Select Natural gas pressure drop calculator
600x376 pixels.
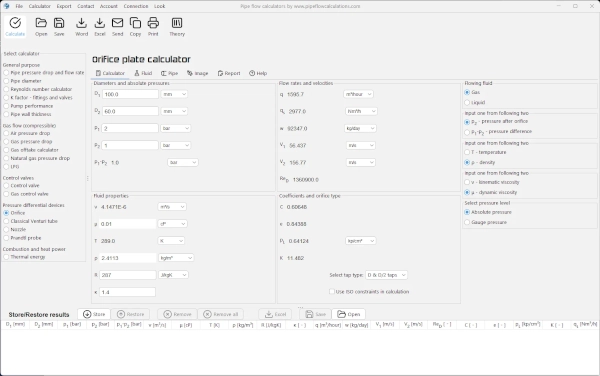tap(37, 158)
